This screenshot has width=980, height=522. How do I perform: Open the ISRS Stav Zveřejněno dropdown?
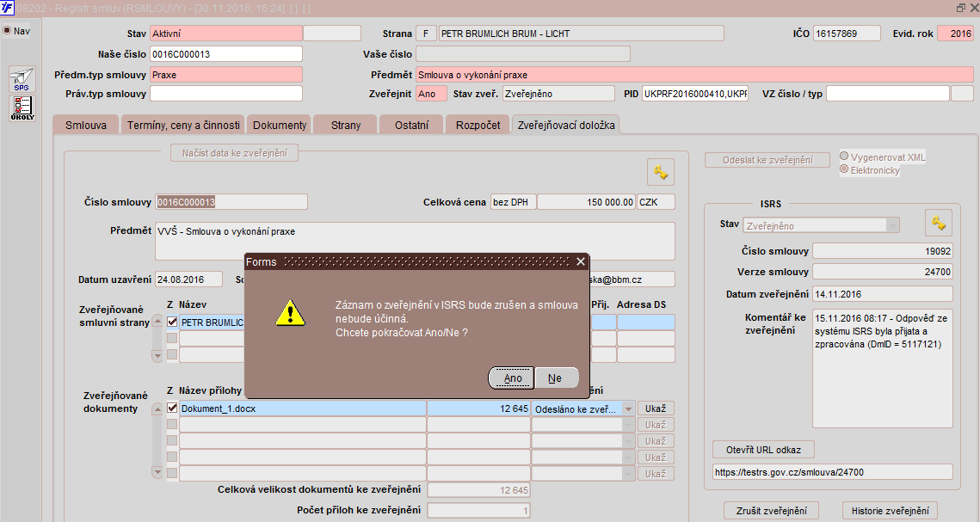click(892, 225)
